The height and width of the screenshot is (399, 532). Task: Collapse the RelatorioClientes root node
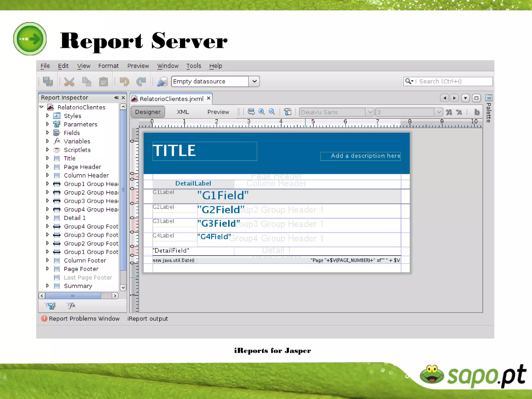[x=42, y=107]
